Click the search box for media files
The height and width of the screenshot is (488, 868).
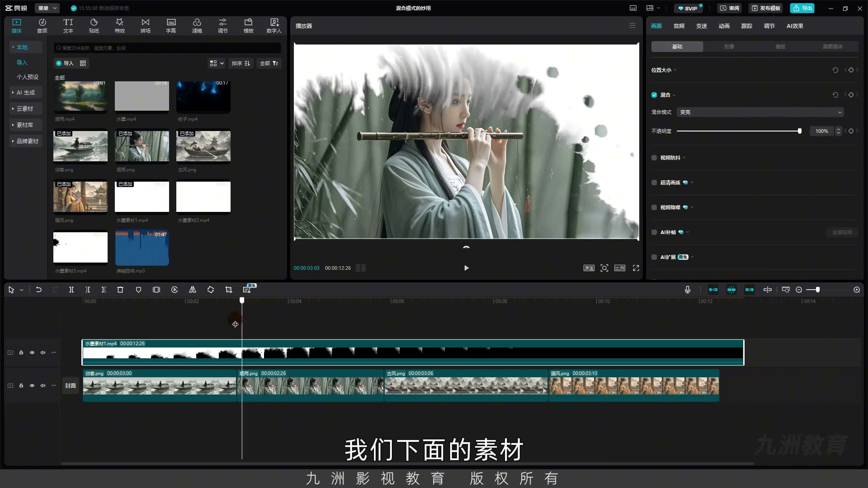167,48
